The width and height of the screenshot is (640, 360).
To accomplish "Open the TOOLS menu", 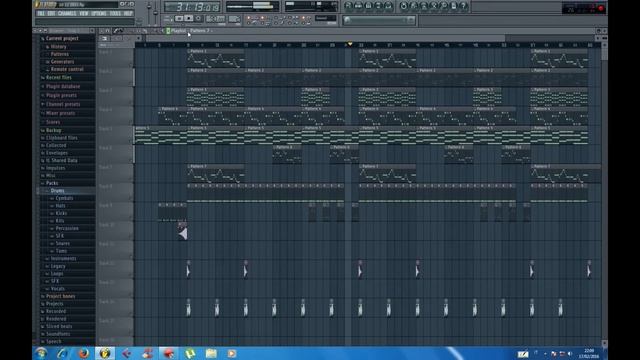I will point(115,13).
